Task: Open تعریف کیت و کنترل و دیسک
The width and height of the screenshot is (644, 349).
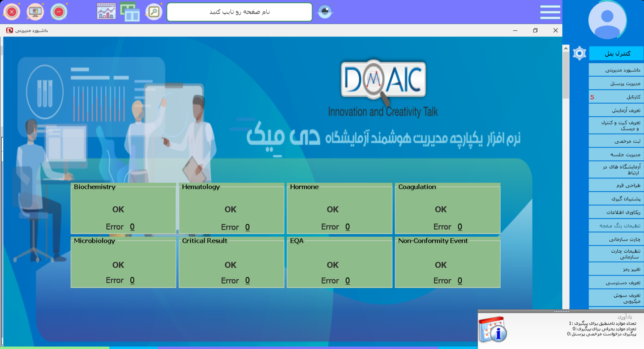Action: click(x=616, y=125)
